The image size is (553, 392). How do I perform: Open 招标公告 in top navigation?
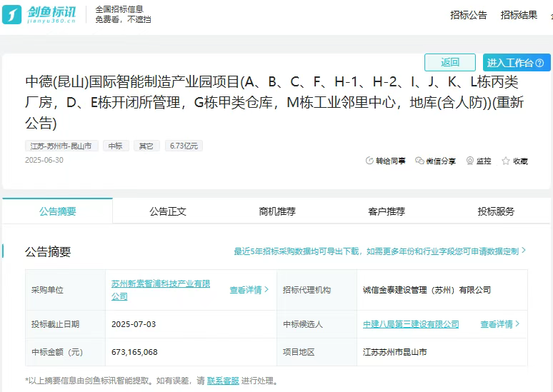click(469, 15)
